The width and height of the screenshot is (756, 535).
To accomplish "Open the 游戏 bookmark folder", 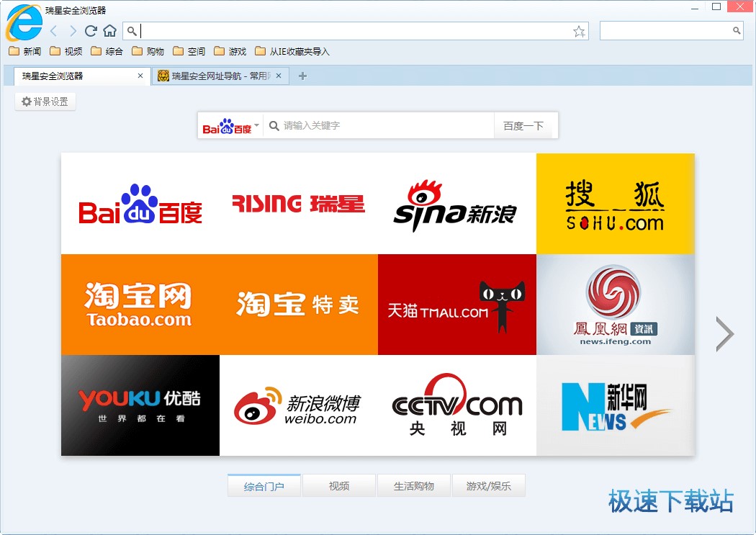I will [230, 51].
